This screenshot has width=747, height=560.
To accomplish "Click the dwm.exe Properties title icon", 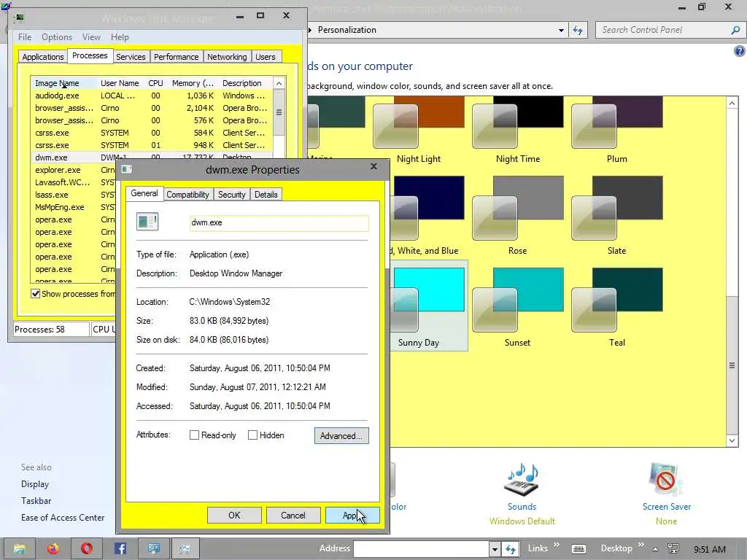I will pos(127,169).
